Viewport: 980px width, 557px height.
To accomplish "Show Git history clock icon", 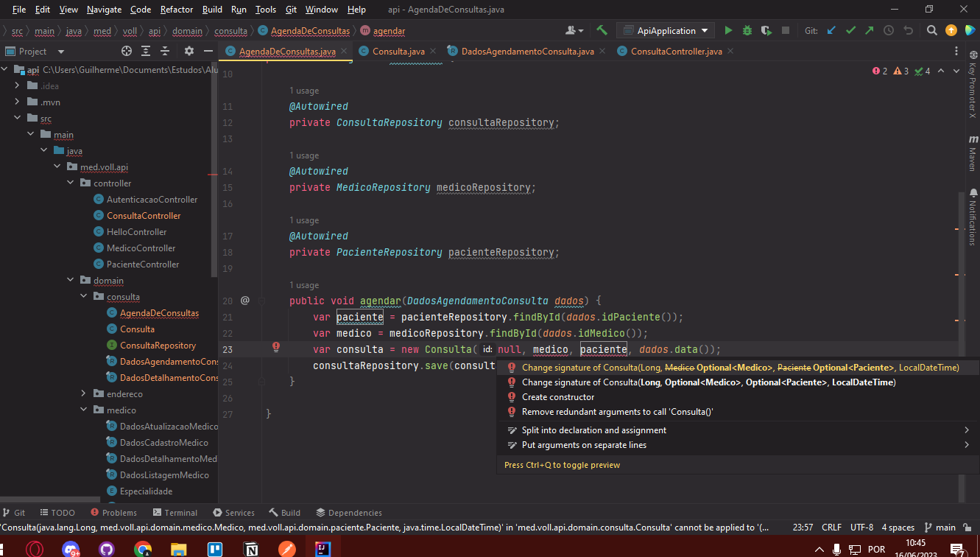I will [x=889, y=30].
